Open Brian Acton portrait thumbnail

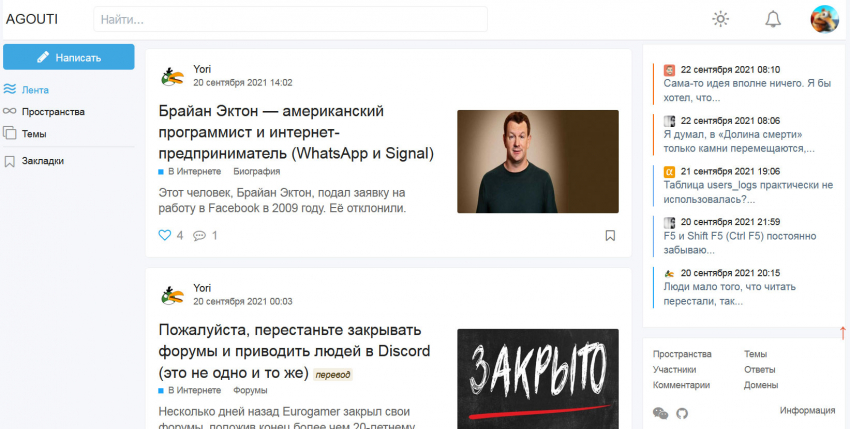pyautogui.click(x=538, y=162)
